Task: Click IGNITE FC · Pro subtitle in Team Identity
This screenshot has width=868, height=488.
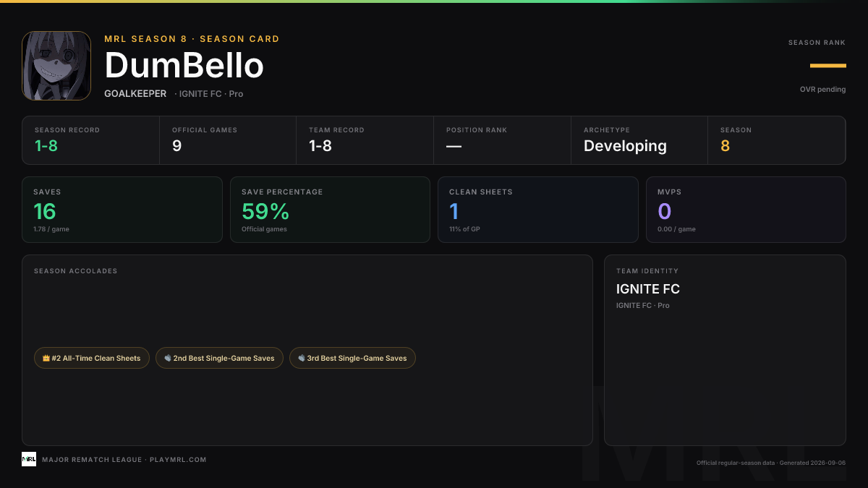Action: 643,306
